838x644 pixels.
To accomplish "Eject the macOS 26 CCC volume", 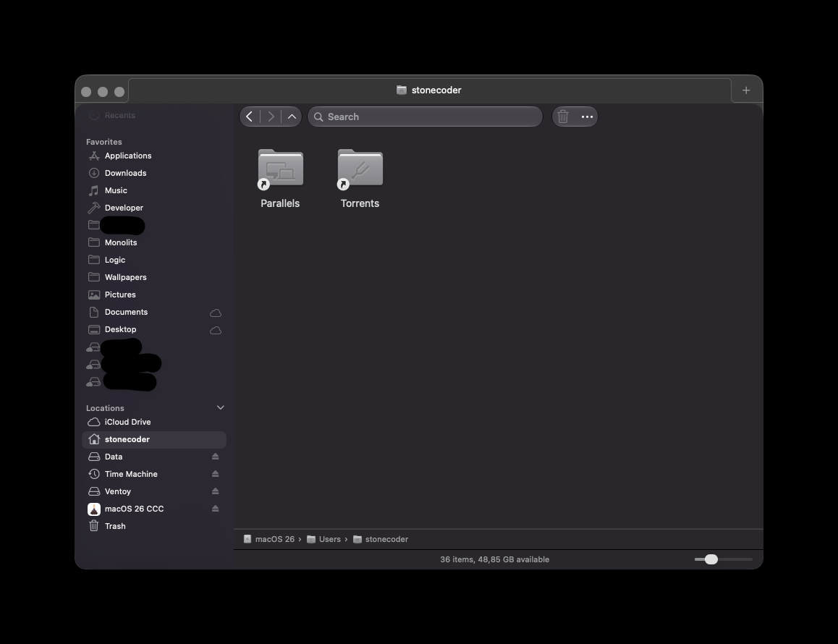I will [216, 509].
